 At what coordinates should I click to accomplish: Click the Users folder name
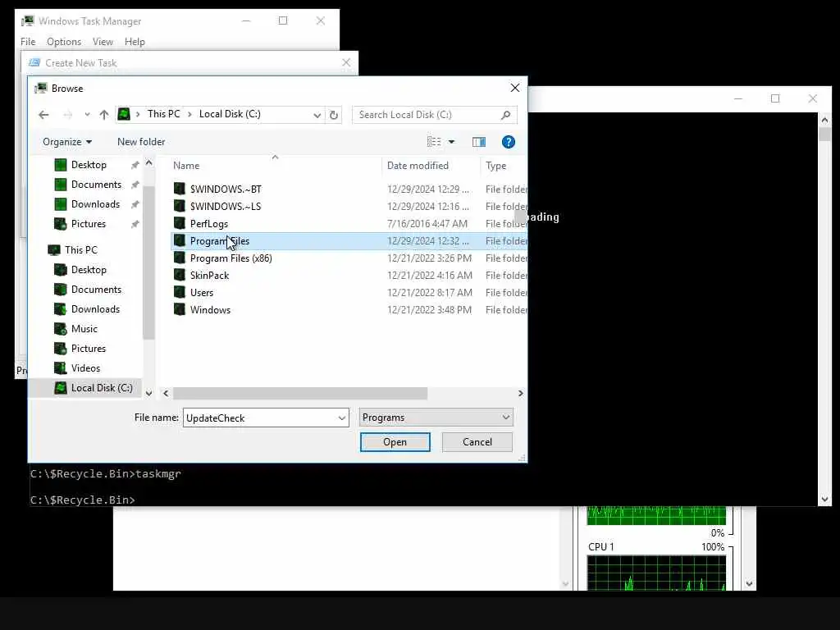[x=202, y=293]
